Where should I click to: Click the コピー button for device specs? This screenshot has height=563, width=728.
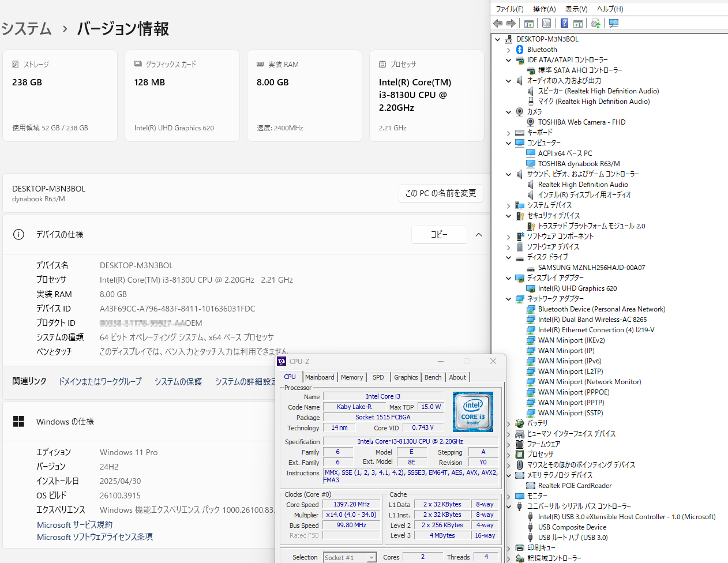pos(439,235)
